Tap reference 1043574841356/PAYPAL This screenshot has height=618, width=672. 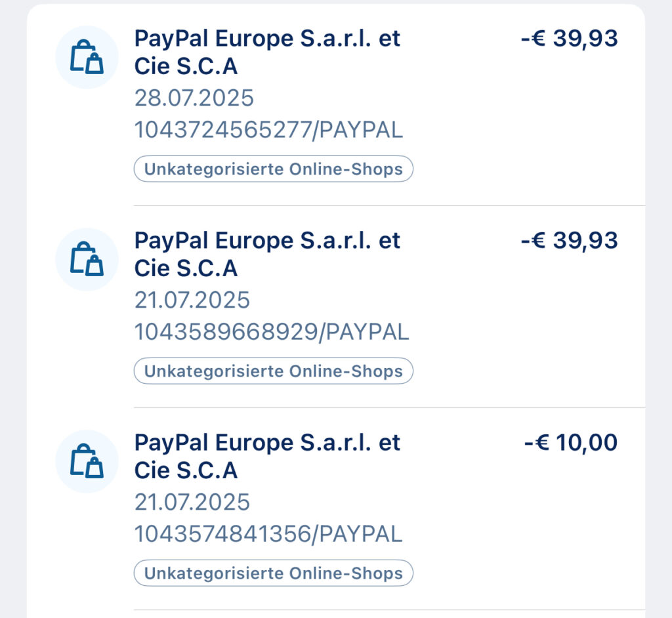(x=268, y=535)
